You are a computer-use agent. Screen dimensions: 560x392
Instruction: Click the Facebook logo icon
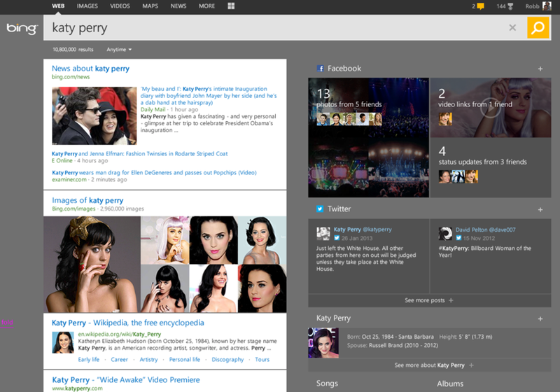coord(320,69)
